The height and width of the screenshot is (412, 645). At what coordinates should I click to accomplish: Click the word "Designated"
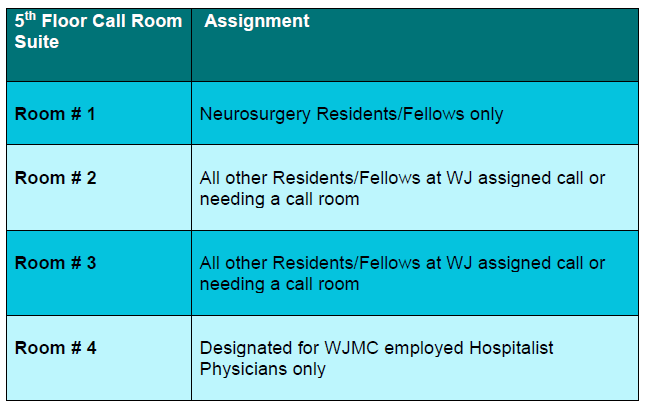(245, 348)
